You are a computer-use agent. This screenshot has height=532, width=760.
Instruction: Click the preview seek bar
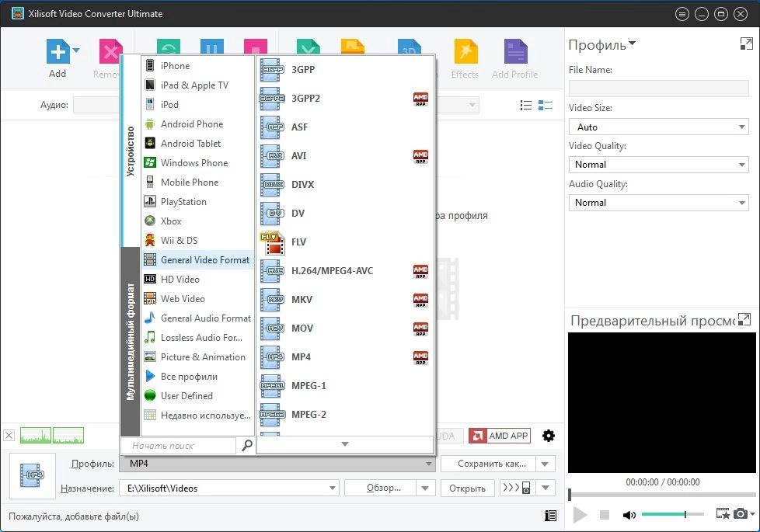(662, 495)
